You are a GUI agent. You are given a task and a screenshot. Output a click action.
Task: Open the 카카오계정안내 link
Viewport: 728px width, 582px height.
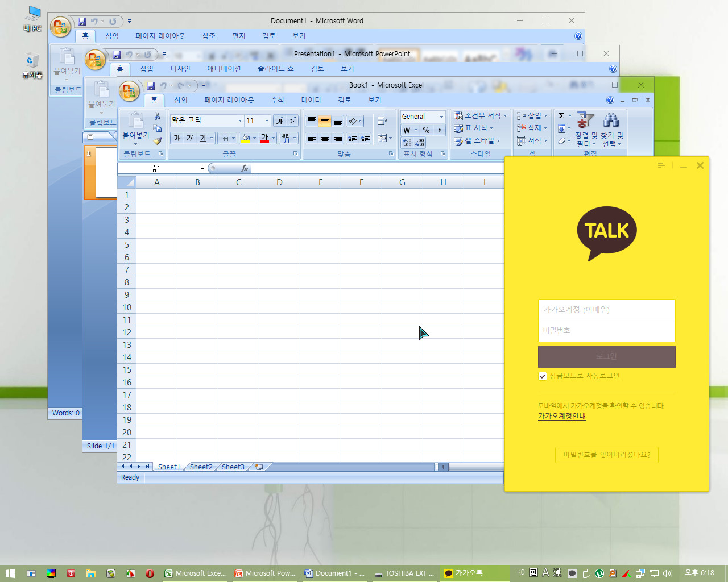point(562,416)
